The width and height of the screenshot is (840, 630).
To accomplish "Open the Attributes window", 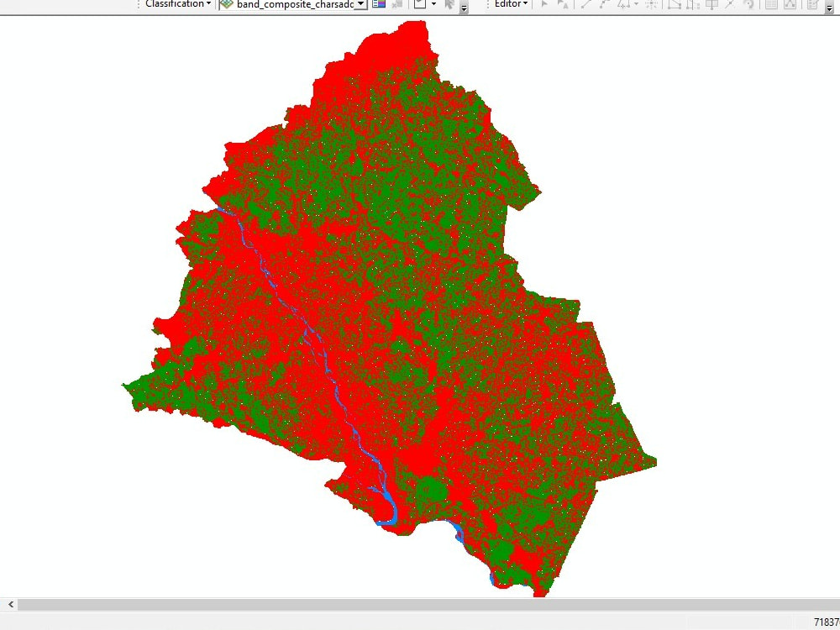I will coord(771,5).
